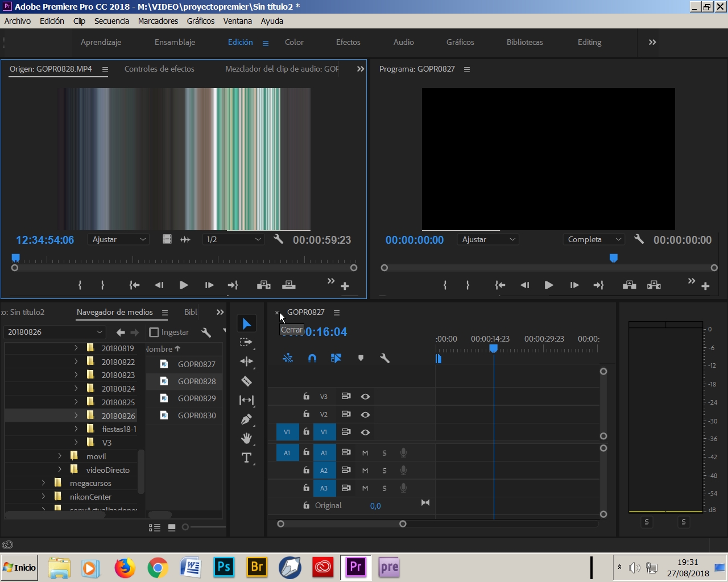Switch to the Color workspace tab
This screenshot has width=728, height=582.
(294, 42)
